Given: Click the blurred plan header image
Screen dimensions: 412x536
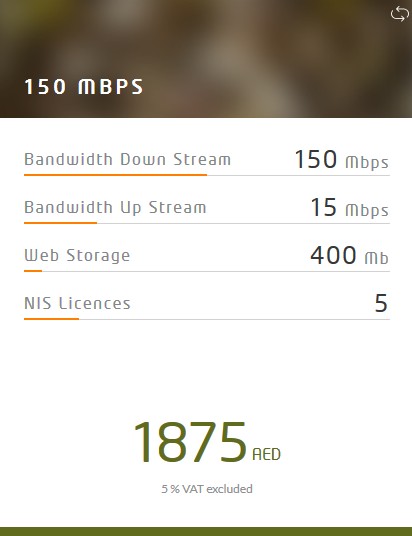Looking at the screenshot, I should pyautogui.click(x=206, y=59).
